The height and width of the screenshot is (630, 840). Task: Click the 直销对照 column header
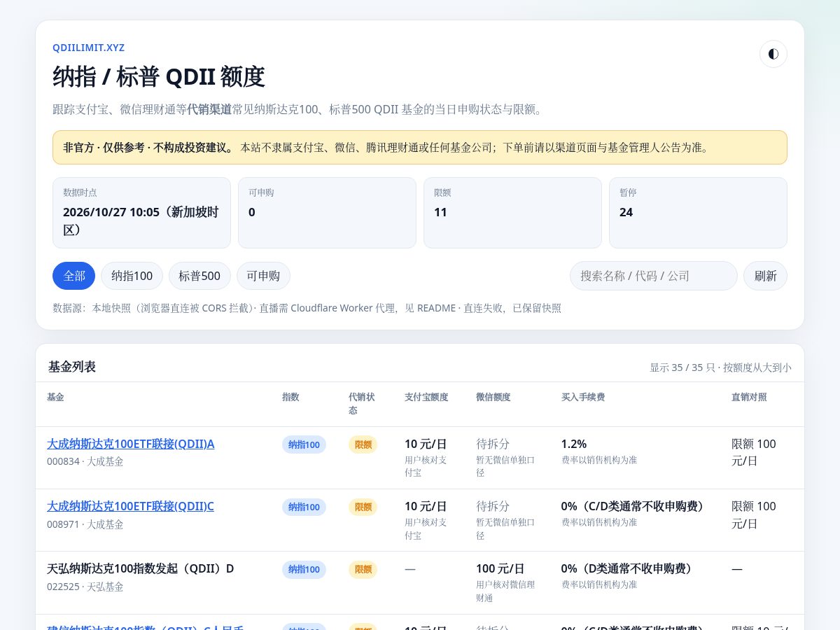[x=749, y=397]
